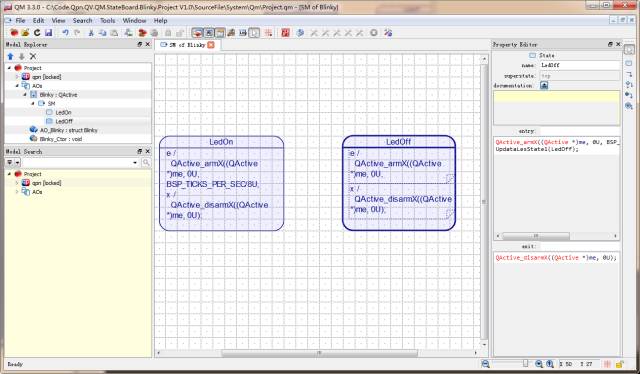Viewport: 640px width, 374px height.
Task: Click the Model Search magnifier button
Action: point(146,163)
